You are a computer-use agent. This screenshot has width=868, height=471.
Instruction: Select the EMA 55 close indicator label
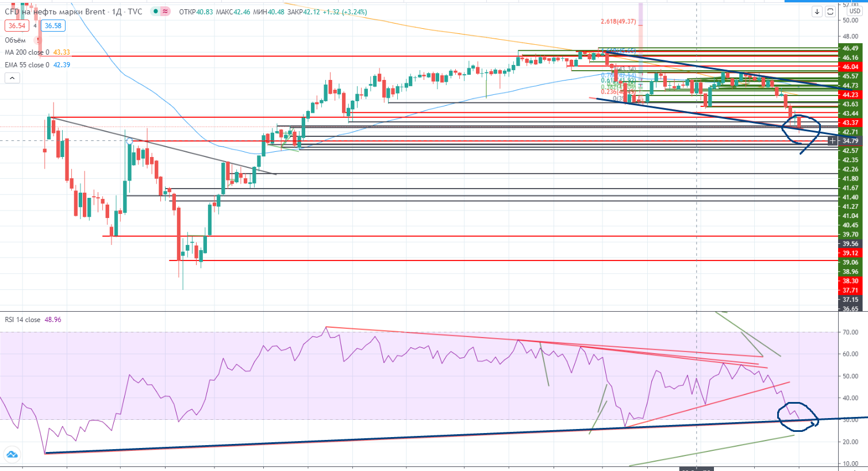(28, 65)
